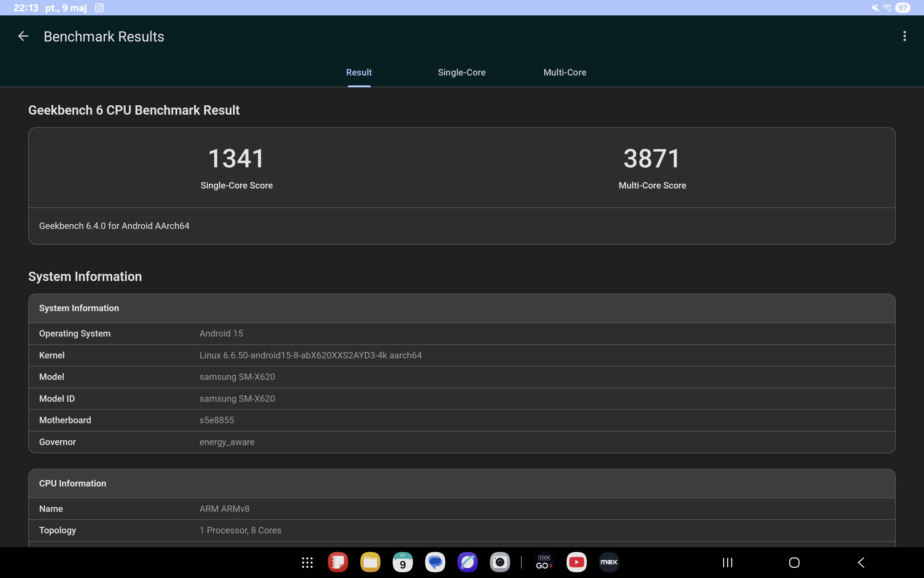The image size is (924, 578).
Task: Open My Files yellow folder app
Action: click(370, 562)
